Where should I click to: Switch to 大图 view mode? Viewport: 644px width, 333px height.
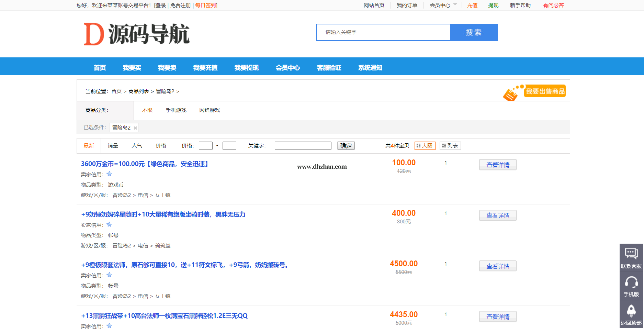tap(425, 146)
